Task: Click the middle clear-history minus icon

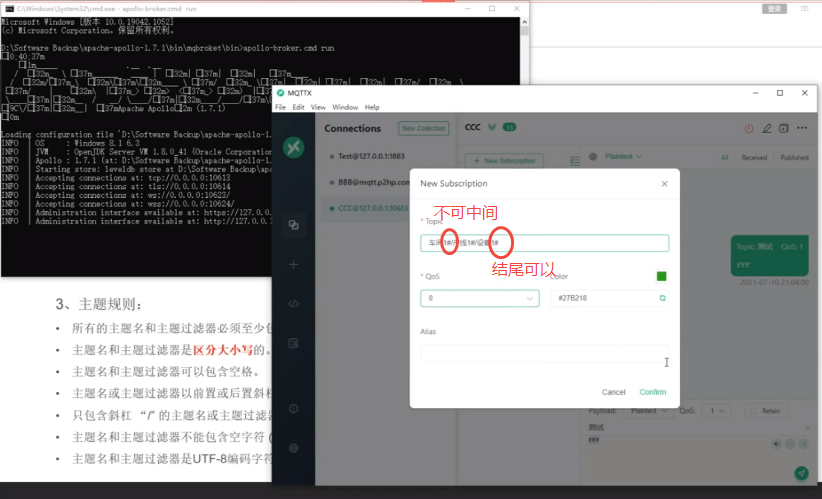Action: [x=790, y=444]
